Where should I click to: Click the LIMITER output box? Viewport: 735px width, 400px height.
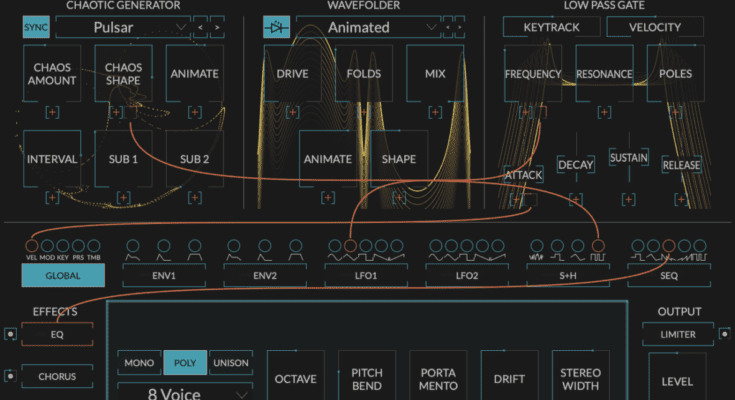coord(677,335)
